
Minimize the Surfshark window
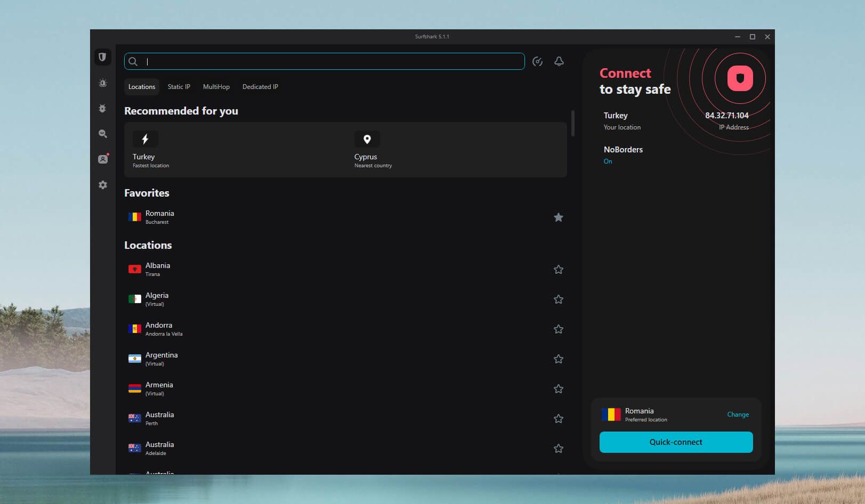pos(738,37)
